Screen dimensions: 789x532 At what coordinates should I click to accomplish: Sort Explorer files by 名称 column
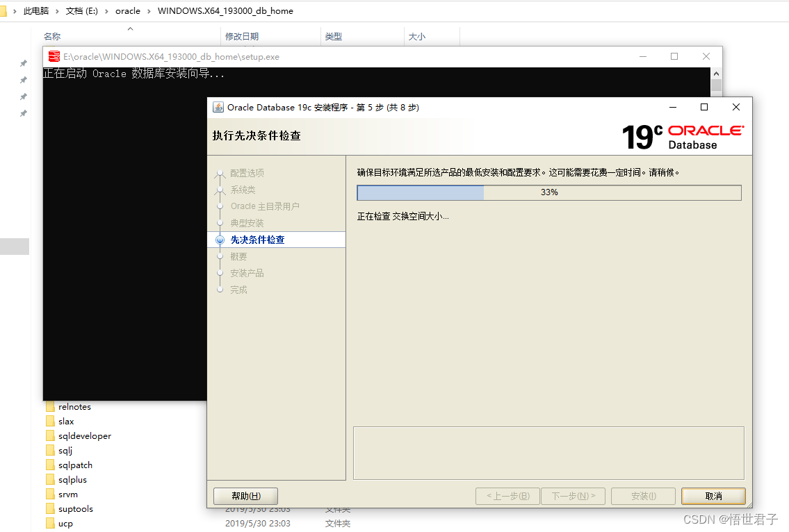pyautogui.click(x=52, y=36)
